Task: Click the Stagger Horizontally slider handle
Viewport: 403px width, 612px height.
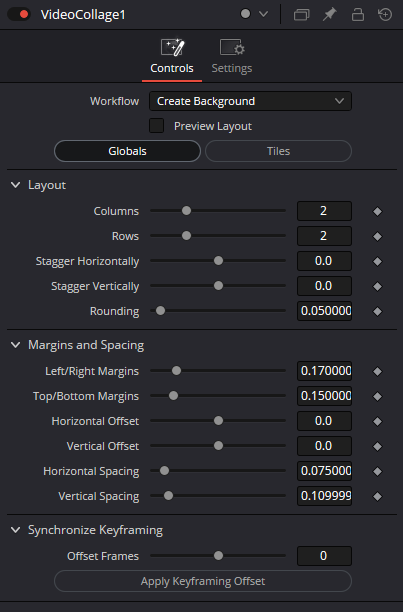Action: (x=218, y=260)
